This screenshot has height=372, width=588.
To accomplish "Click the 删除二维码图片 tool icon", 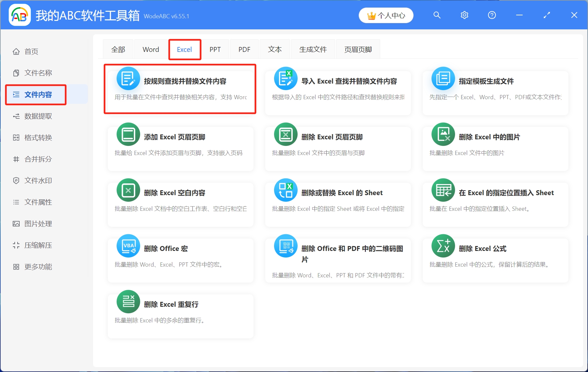I will [286, 246].
